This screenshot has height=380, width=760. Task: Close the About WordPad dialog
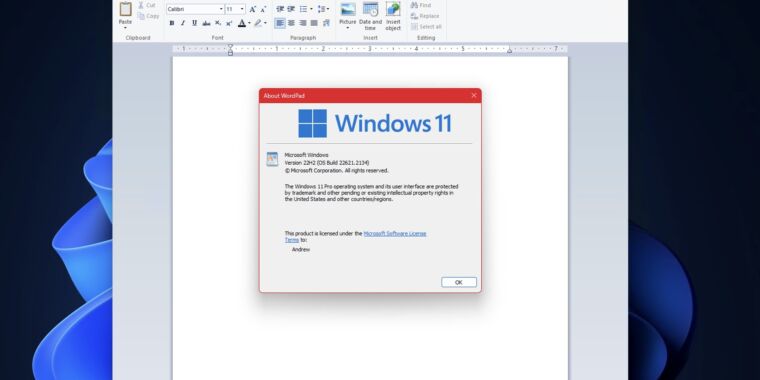[x=474, y=95]
